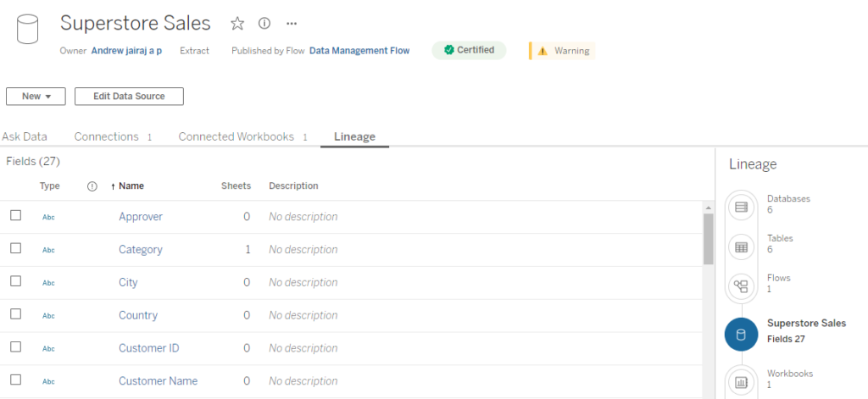Open the Customer Name field link
Viewport: 868px width, 399px height.
click(158, 380)
